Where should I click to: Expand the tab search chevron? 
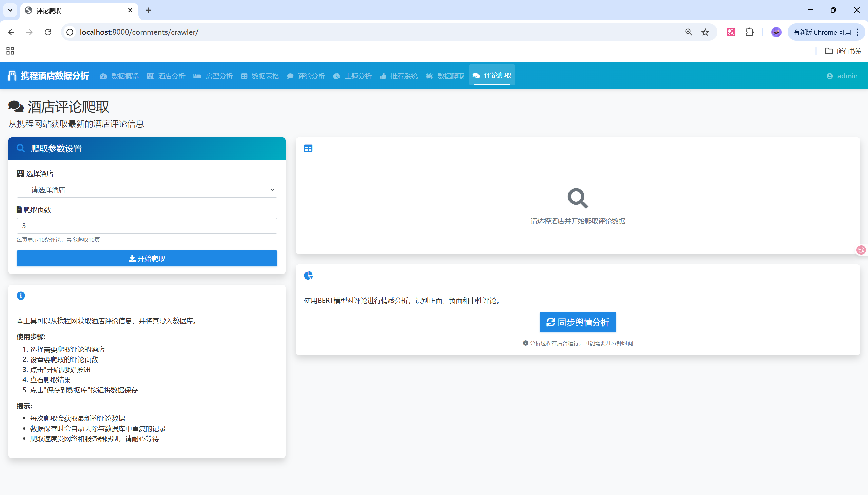[x=10, y=10]
